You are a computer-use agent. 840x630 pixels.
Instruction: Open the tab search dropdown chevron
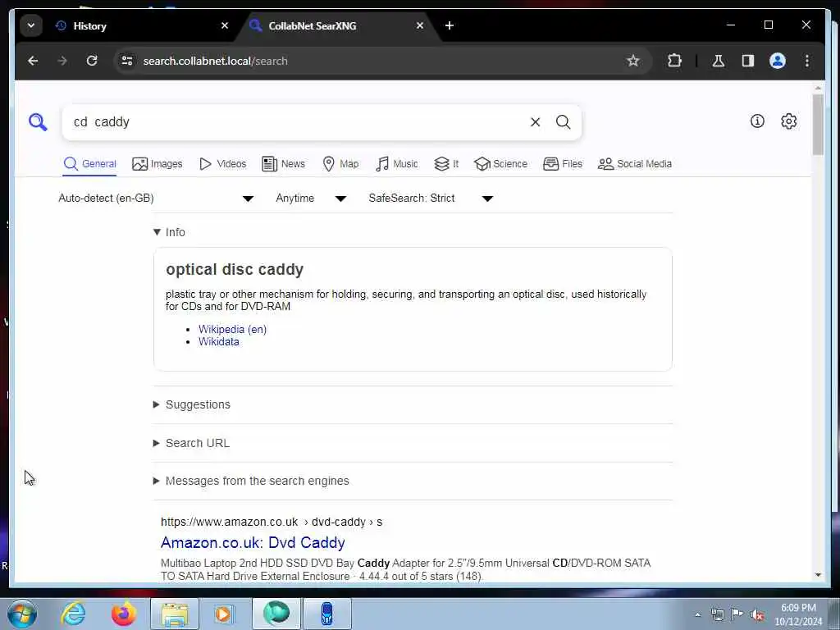[31, 25]
